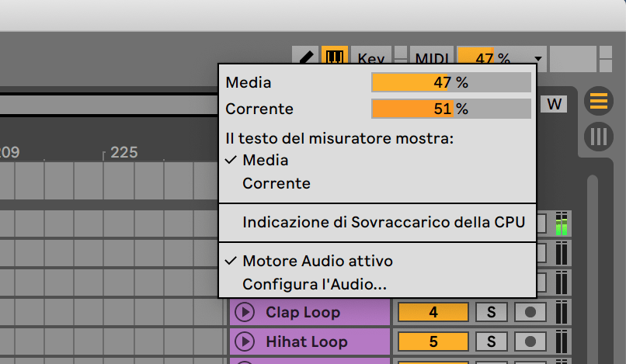626x364 pixels.
Task: Open CPU load meter dropdown arrow
Action: tap(537, 59)
